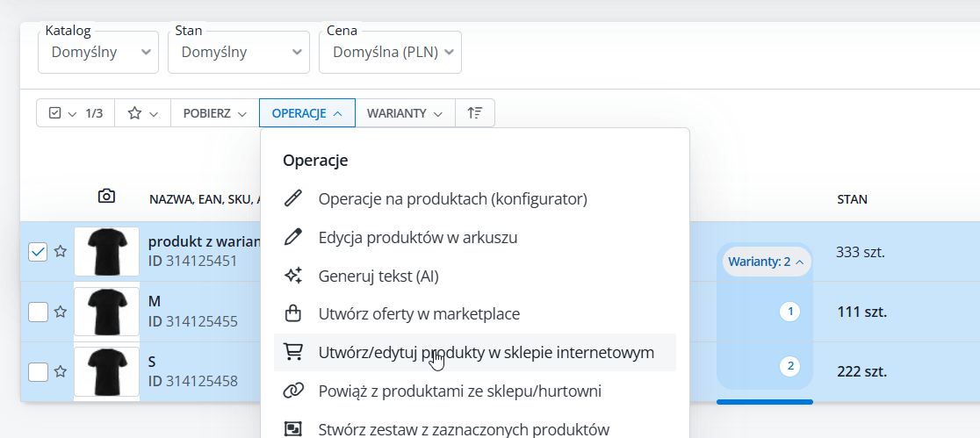Viewport: 980px width, 438px height.
Task: Click the camera icon column header
Action: 106,197
